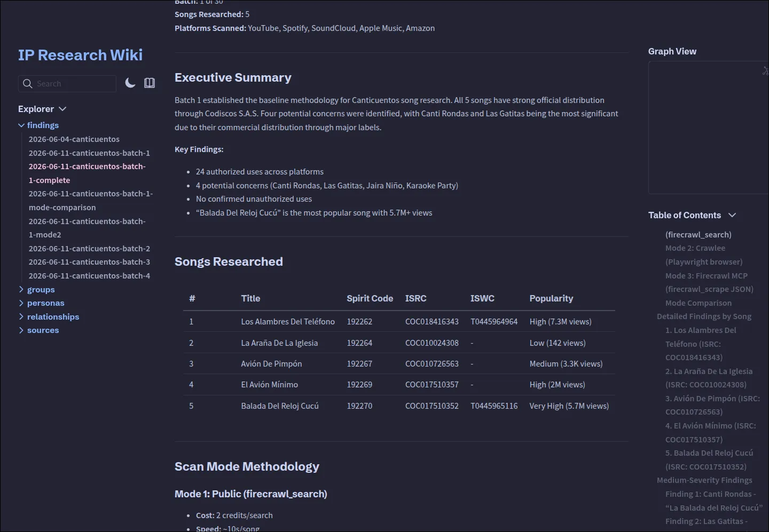Open 2026-06-04-canticuentos page
The image size is (769, 532).
click(x=74, y=139)
